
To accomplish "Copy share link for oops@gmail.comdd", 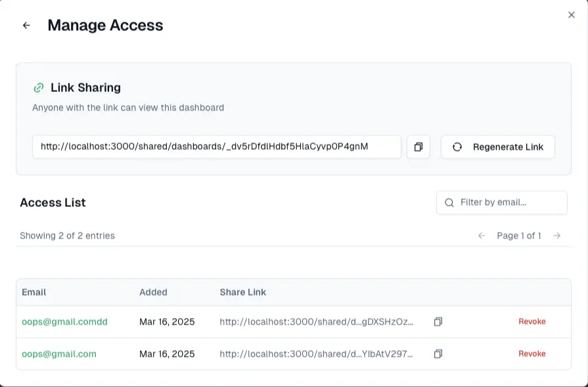I will point(438,322).
